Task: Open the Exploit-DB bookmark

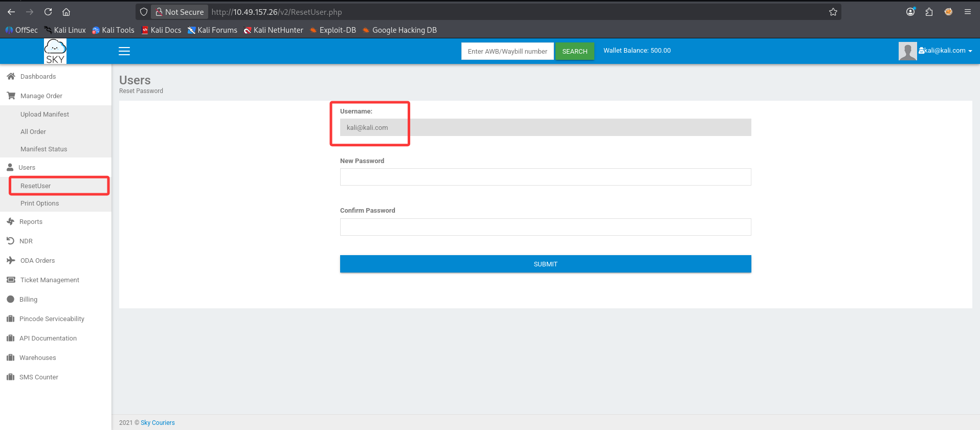Action: click(333, 30)
